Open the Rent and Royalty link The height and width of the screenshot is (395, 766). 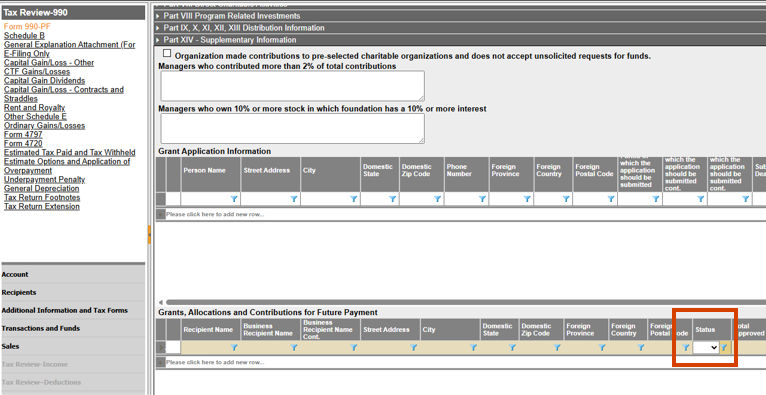[x=34, y=107]
